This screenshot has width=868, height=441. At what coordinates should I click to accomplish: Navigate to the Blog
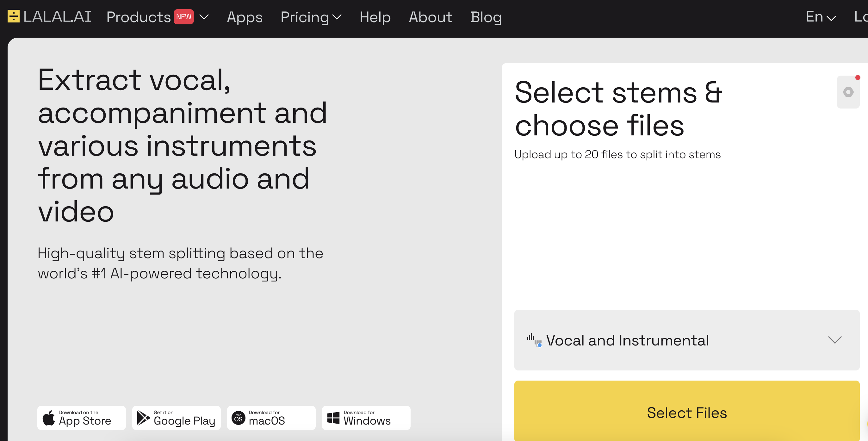click(486, 17)
